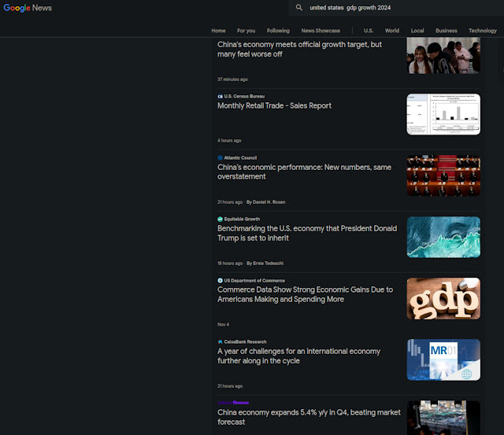Open the wooden gdp letters thumbnail
Screen dimensions: 504x435
[x=443, y=299]
